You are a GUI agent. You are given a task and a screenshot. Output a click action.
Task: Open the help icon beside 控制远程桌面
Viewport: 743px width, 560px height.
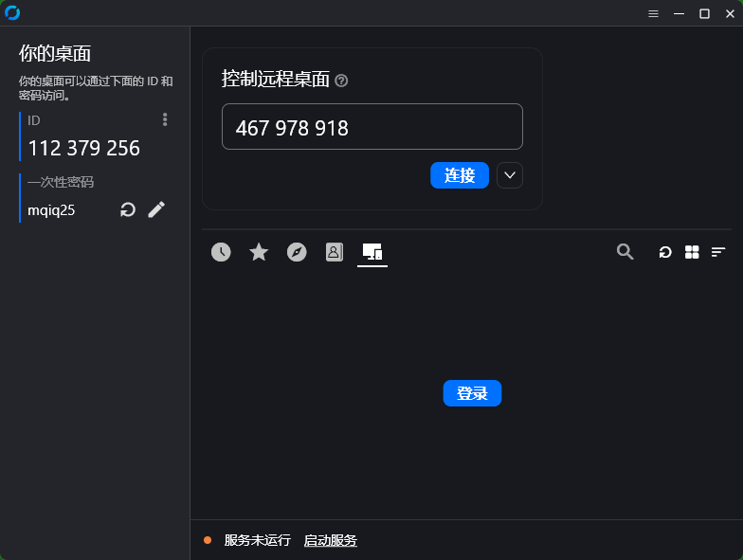click(x=341, y=81)
